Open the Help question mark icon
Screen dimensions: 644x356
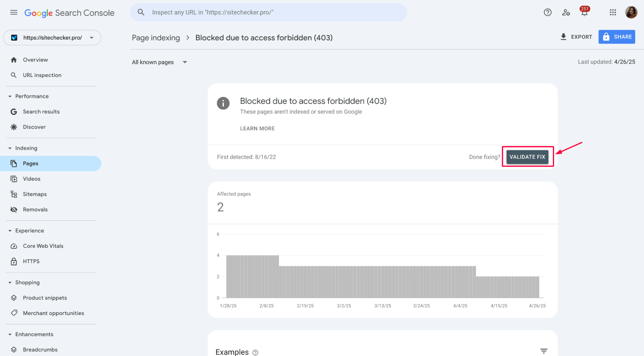[547, 13]
